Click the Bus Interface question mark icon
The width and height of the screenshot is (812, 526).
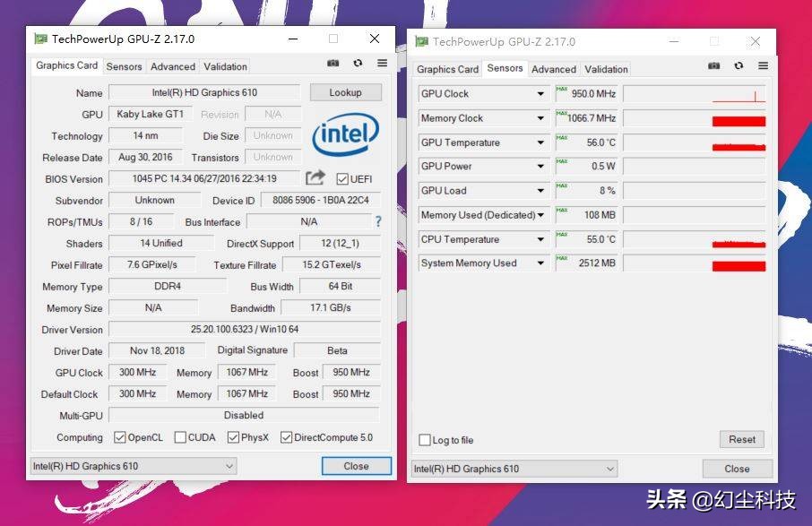pyautogui.click(x=378, y=221)
